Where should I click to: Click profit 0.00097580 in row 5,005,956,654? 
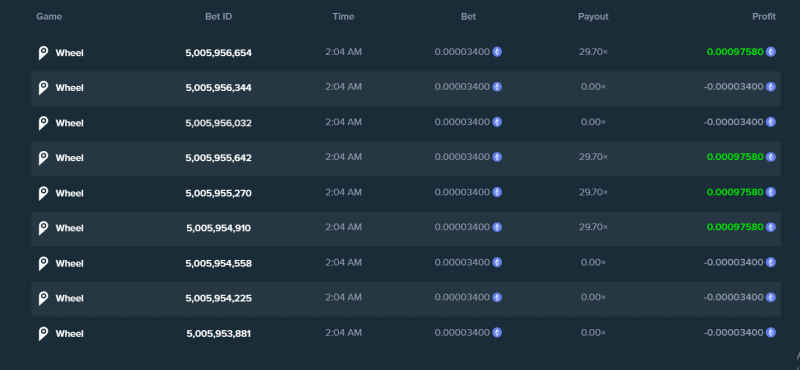click(x=735, y=52)
